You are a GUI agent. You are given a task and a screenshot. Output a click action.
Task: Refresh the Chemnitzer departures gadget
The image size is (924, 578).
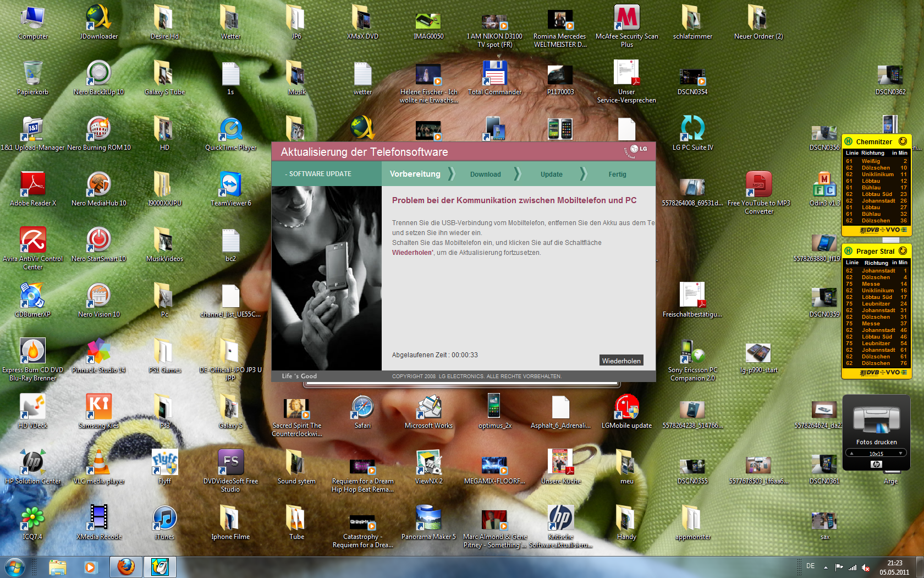(x=903, y=141)
